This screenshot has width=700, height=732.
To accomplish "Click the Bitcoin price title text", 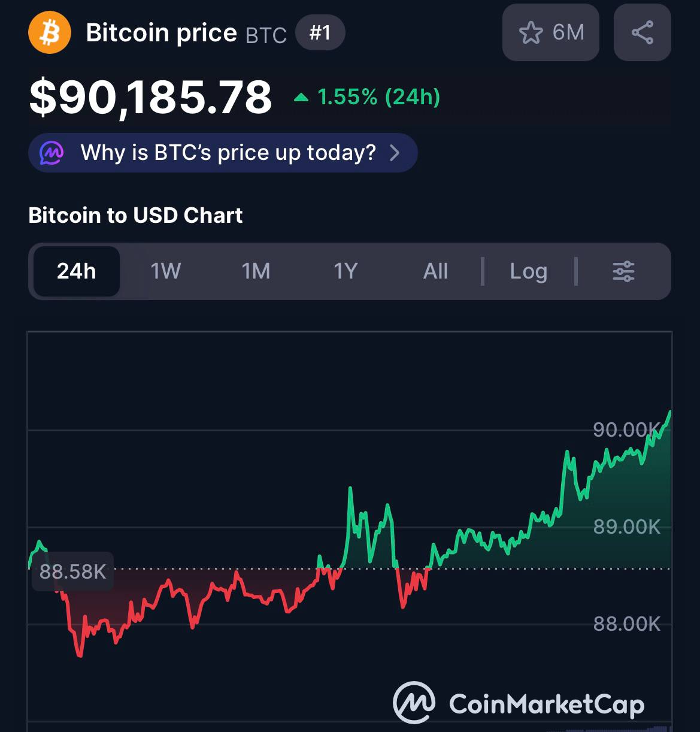I will point(162,33).
